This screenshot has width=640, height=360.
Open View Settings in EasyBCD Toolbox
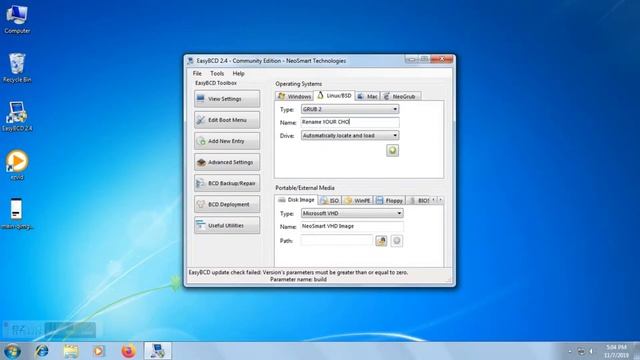coord(227,99)
